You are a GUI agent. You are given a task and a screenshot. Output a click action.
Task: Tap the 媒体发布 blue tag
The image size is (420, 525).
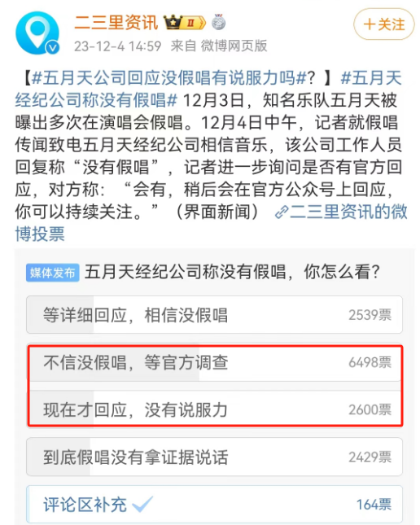point(53,273)
